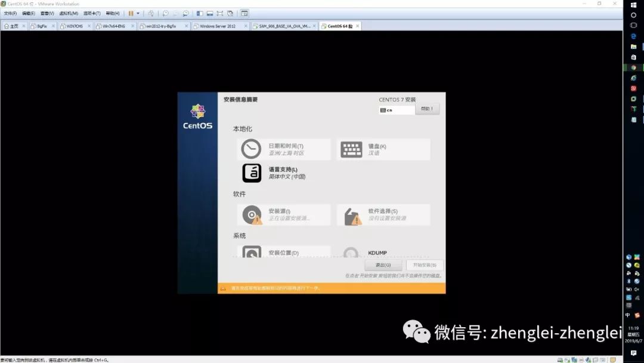Click the 退出(Q) quit button

[x=383, y=265]
